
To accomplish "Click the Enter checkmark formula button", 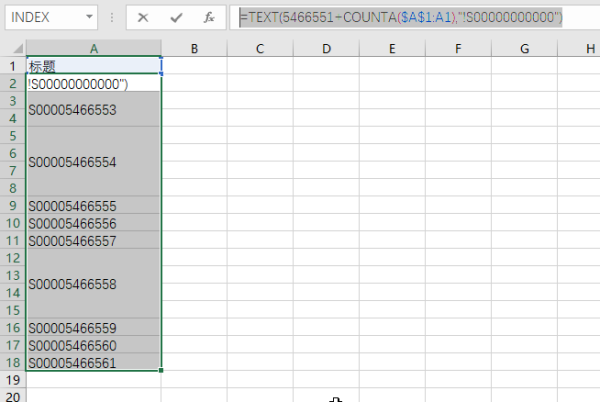I will [176, 18].
